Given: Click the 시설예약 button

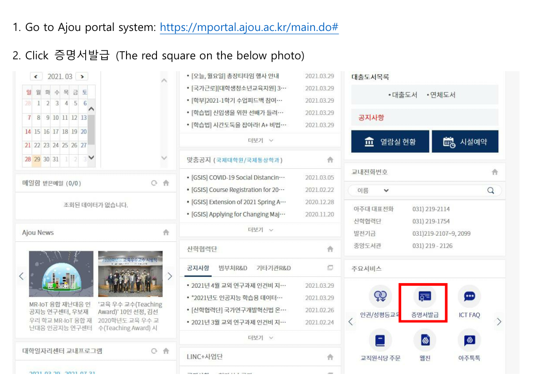Looking at the screenshot, I should 465,142.
